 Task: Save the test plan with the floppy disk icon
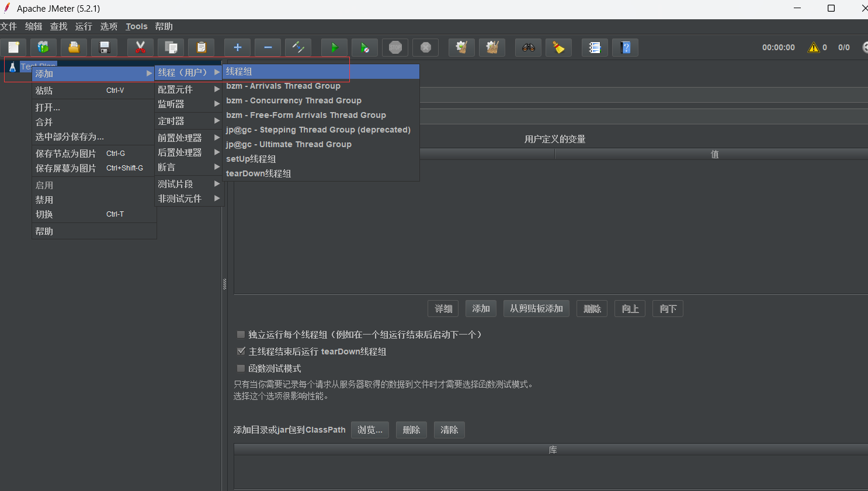pyautogui.click(x=104, y=47)
